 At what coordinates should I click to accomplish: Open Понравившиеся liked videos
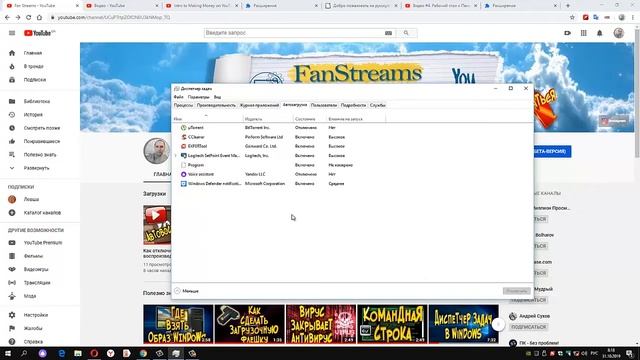(42, 142)
